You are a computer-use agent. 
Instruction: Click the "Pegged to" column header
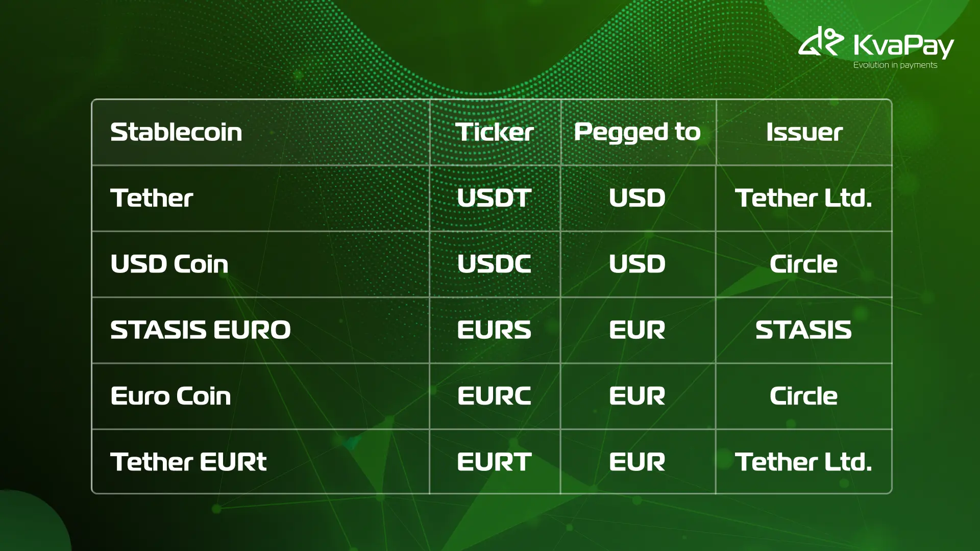click(x=637, y=132)
